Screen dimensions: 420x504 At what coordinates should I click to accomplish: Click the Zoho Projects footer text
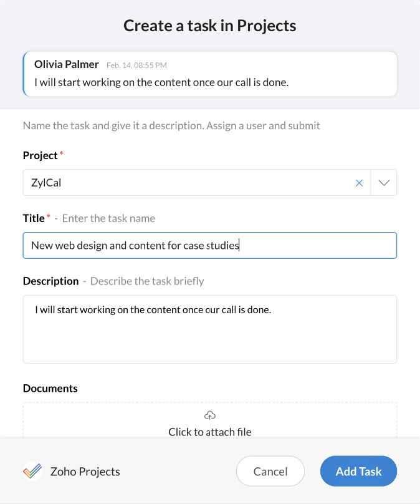pyautogui.click(x=85, y=472)
